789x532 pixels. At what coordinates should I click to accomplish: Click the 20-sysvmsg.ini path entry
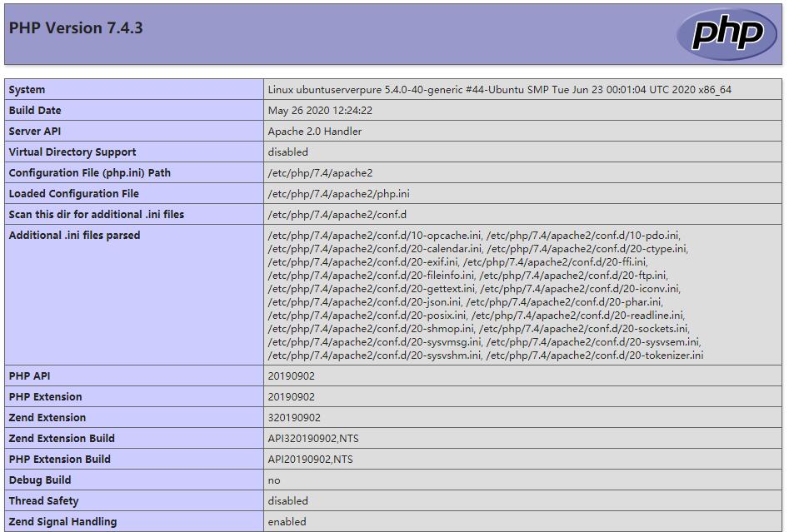point(375,342)
